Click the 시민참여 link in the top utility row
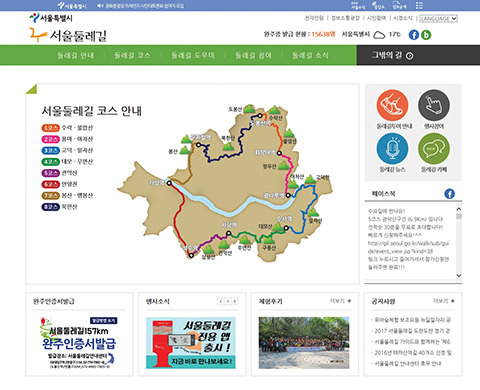Screen dimensions: 480x390 (376, 18)
